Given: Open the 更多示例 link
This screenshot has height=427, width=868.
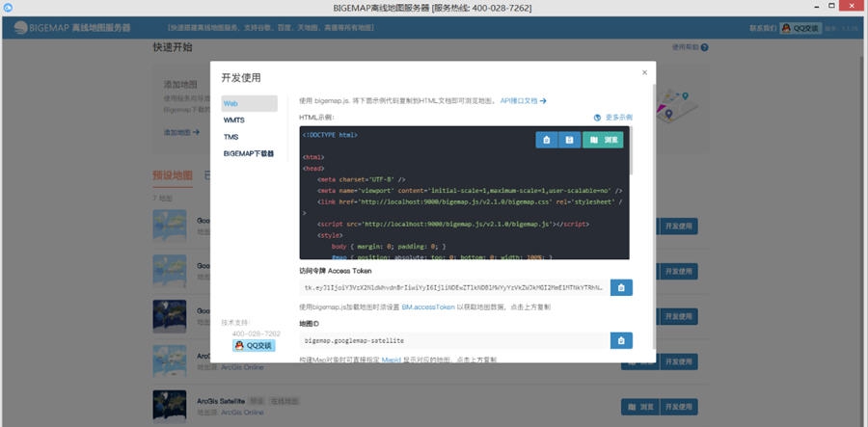Looking at the screenshot, I should (613, 118).
